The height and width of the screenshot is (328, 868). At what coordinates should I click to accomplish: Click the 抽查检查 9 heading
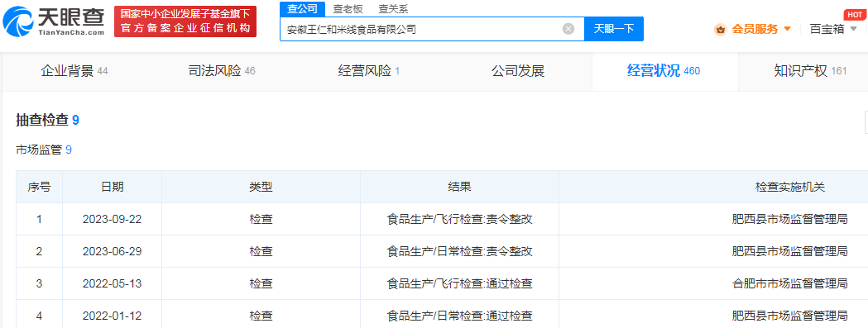pos(48,120)
